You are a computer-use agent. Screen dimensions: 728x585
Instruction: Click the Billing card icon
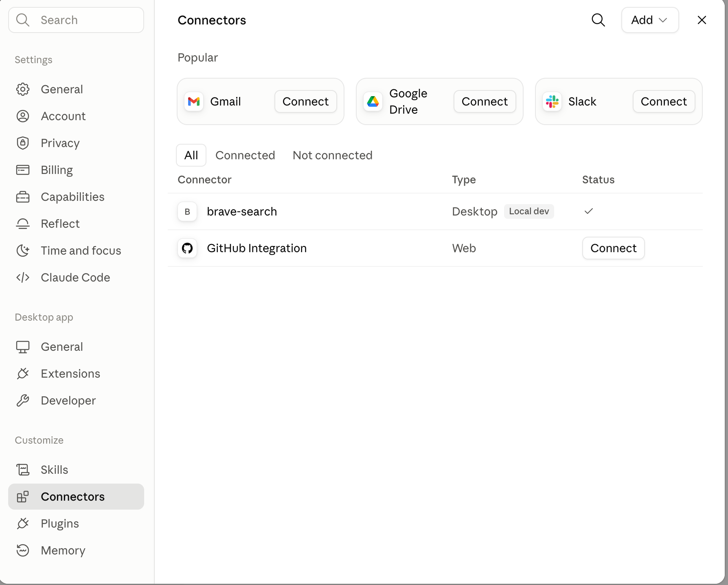pos(23,170)
